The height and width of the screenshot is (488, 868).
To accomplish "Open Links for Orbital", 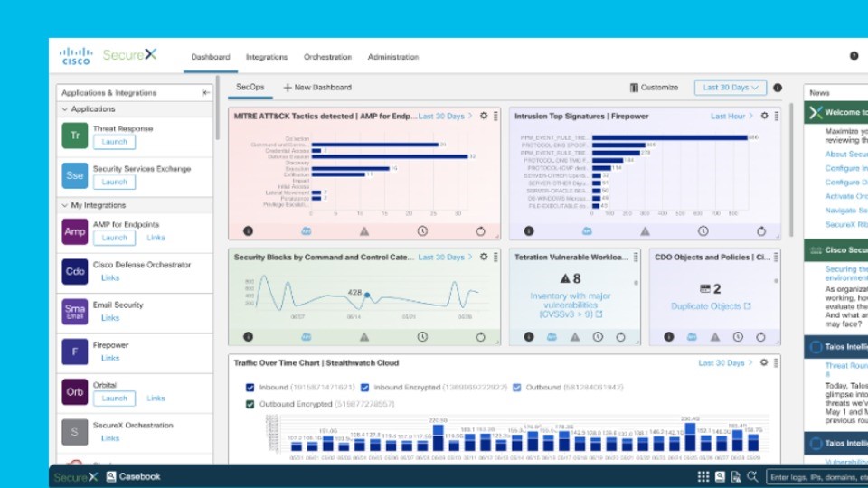I will pyautogui.click(x=156, y=398).
